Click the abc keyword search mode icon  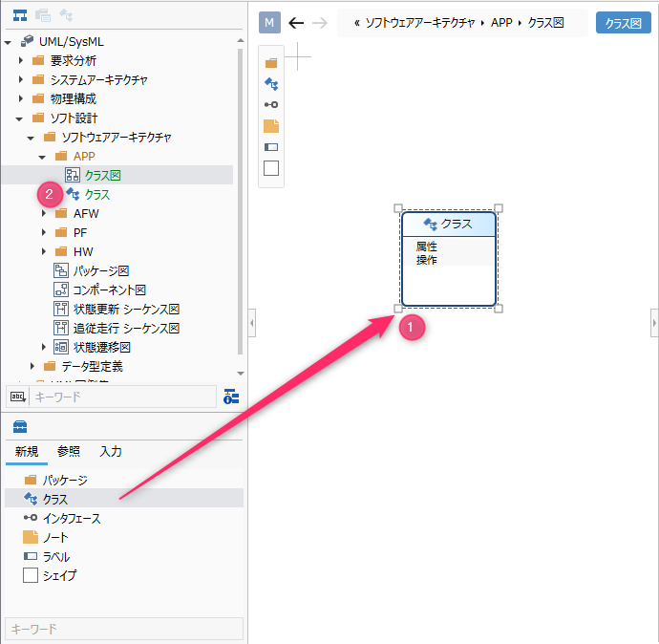click(17, 397)
